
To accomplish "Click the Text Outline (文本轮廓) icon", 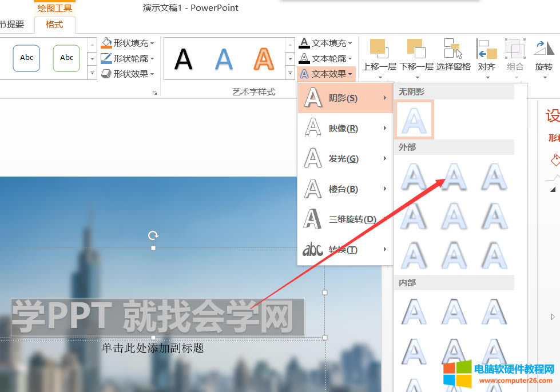I will pos(305,58).
